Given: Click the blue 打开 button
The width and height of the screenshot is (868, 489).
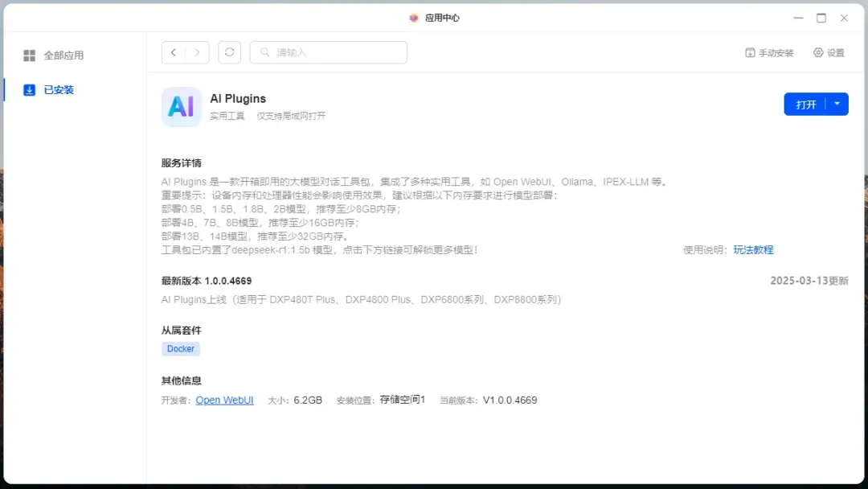Looking at the screenshot, I should coord(805,104).
